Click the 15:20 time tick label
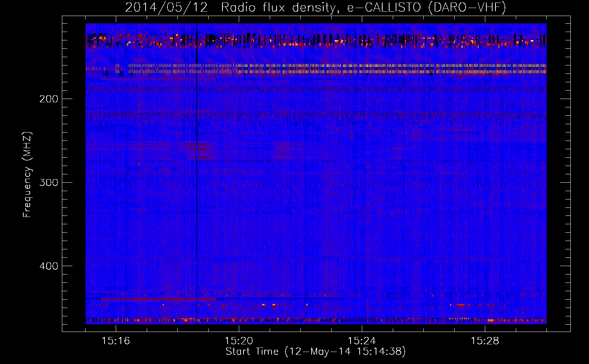The height and width of the screenshot is (364, 589). tap(239, 341)
